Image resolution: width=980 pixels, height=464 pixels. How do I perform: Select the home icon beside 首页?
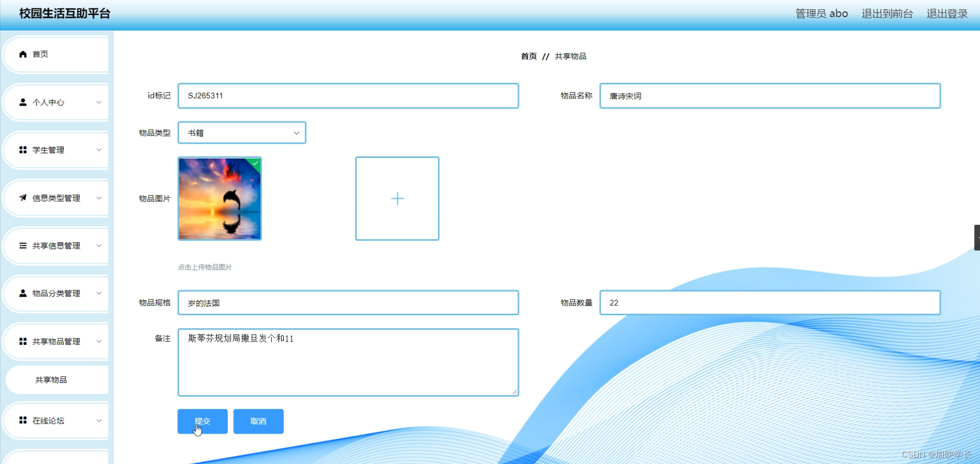coord(22,53)
